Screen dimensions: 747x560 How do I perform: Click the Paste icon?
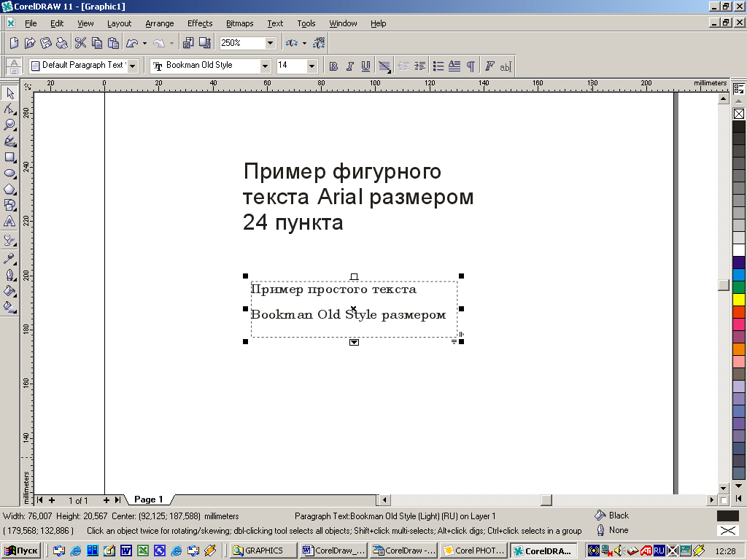tap(113, 43)
